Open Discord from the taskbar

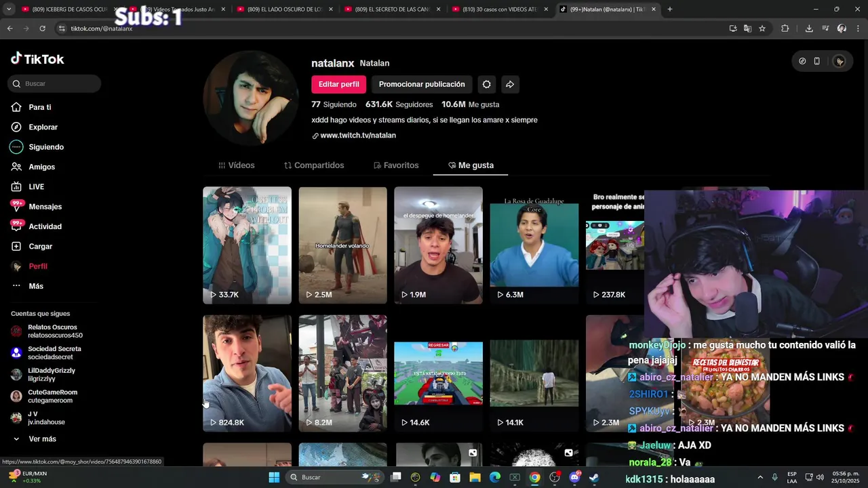pos(574,477)
